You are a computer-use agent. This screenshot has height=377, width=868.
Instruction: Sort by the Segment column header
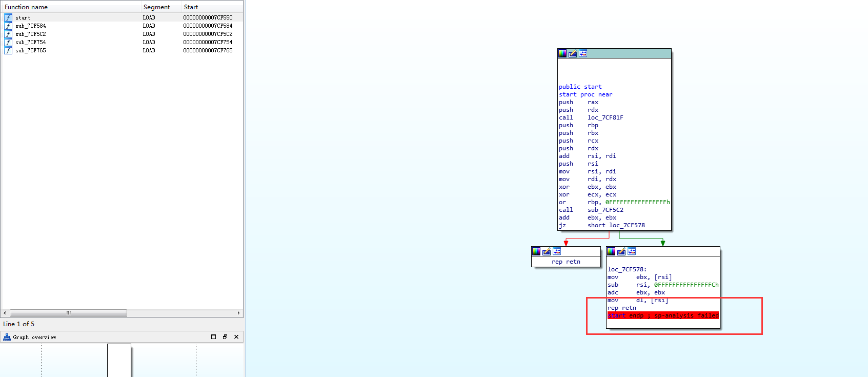click(x=162, y=7)
